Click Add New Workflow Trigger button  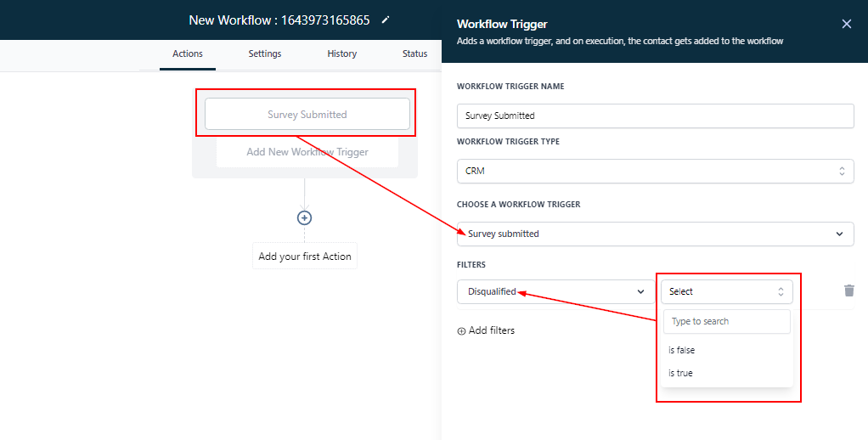(307, 152)
